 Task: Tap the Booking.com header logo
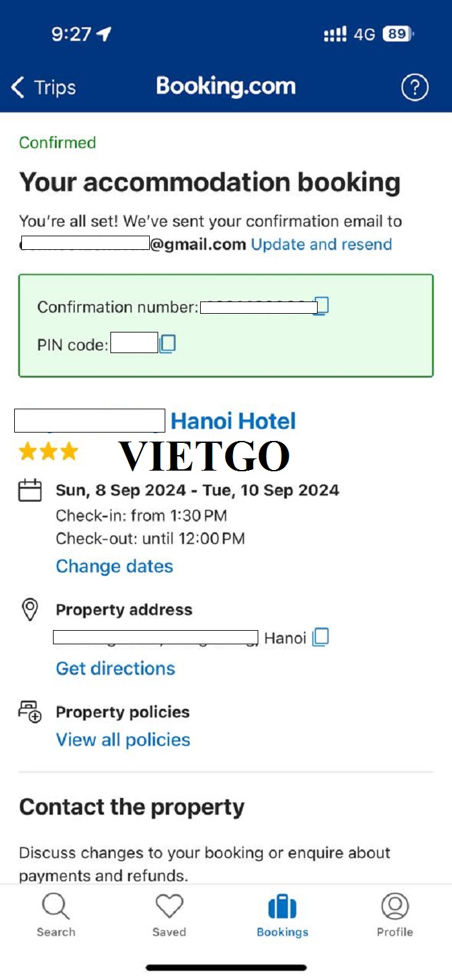[226, 87]
